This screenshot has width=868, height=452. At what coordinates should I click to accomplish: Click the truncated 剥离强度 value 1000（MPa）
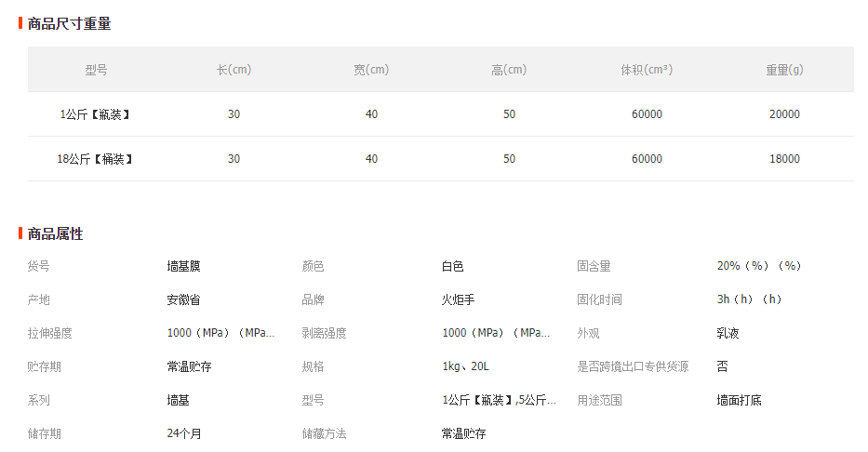[x=496, y=333]
